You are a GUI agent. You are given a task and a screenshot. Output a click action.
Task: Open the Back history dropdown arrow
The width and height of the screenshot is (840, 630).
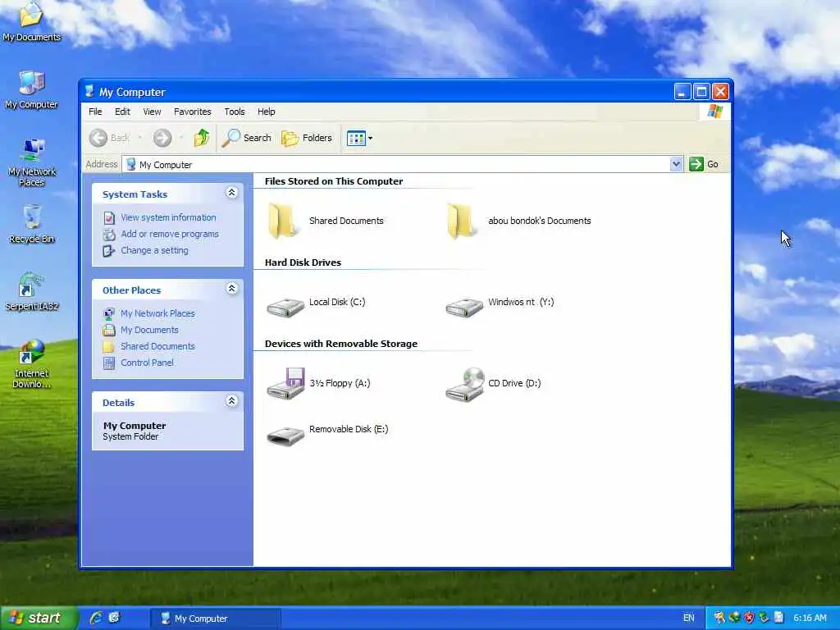tap(139, 138)
